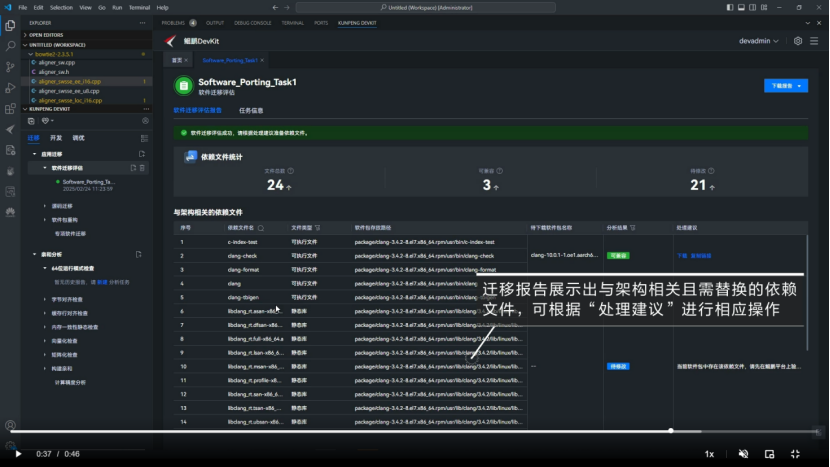Click the list layout icon right of 调优 tab
Screen dimensions: 830x467
145,138
